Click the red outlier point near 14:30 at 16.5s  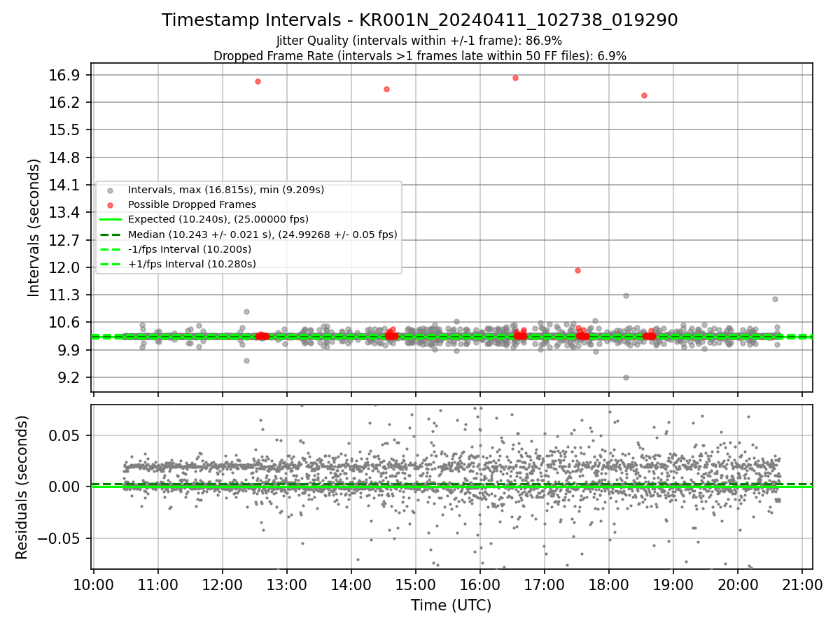point(386,89)
